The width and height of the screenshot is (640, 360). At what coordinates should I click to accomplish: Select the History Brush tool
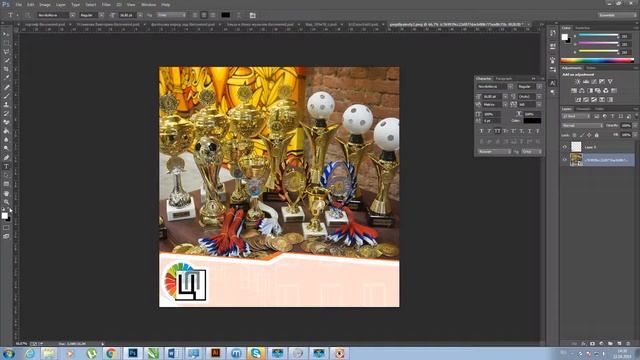click(6, 113)
